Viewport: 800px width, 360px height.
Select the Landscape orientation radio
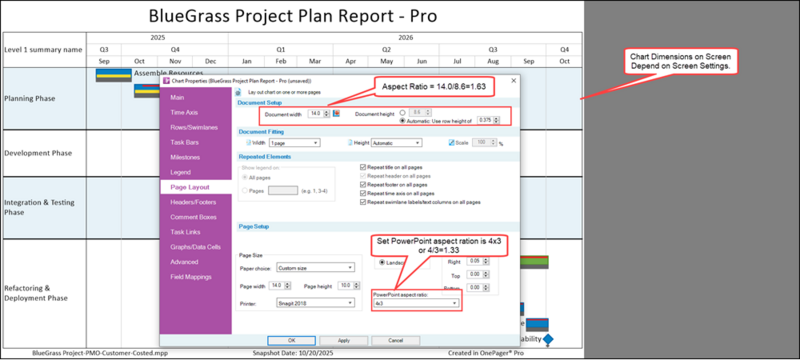tap(383, 263)
